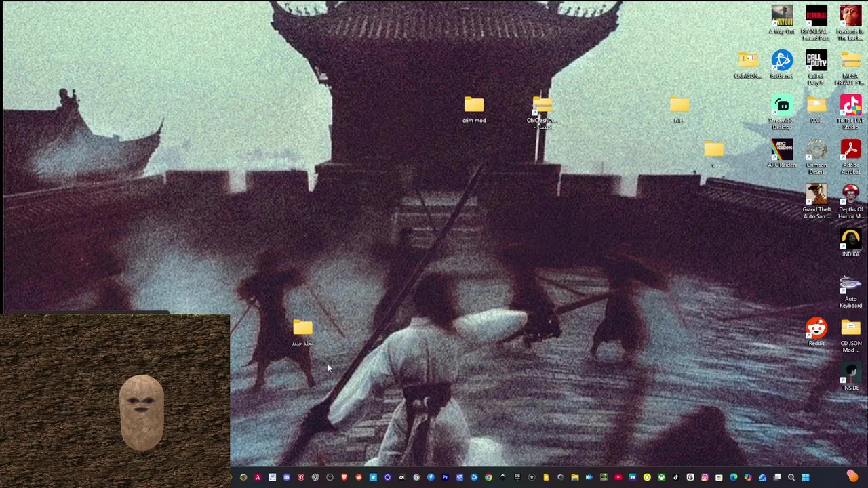
Task: Open ChatGPT from the taskbar
Action: click(315, 478)
